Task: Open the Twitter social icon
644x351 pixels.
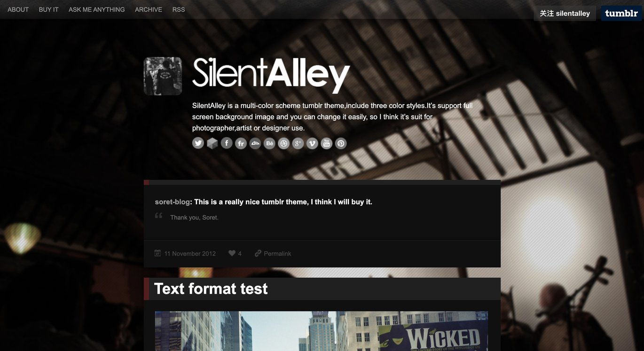Action: click(198, 143)
